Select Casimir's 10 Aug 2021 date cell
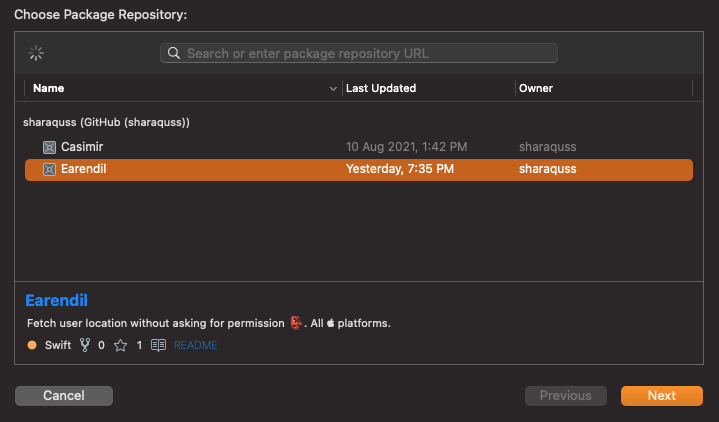 click(406, 147)
